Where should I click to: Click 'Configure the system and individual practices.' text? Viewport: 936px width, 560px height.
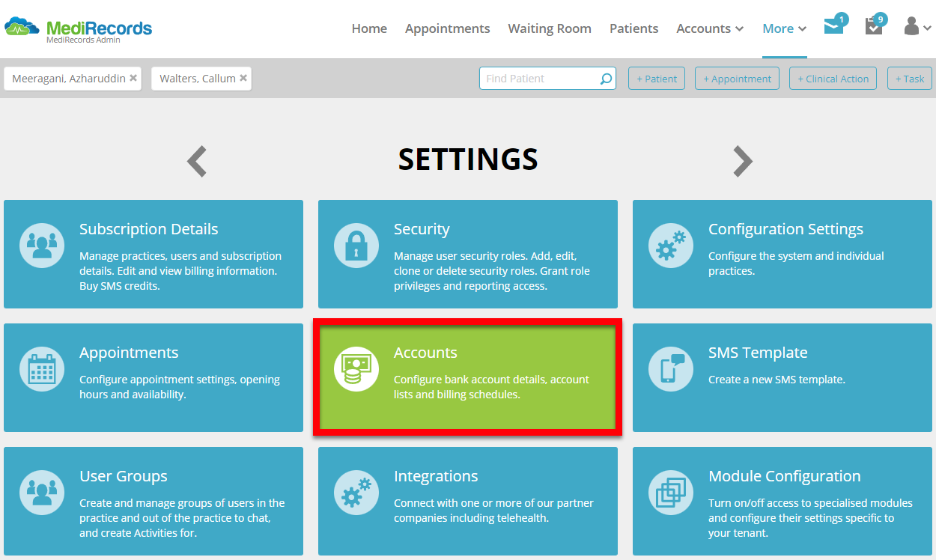pyautogui.click(x=796, y=264)
